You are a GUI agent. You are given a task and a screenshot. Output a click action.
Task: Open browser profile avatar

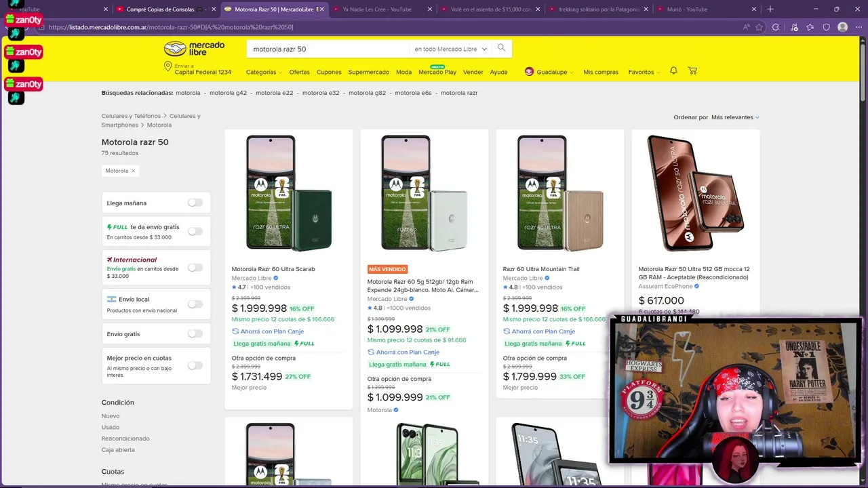pyautogui.click(x=843, y=27)
